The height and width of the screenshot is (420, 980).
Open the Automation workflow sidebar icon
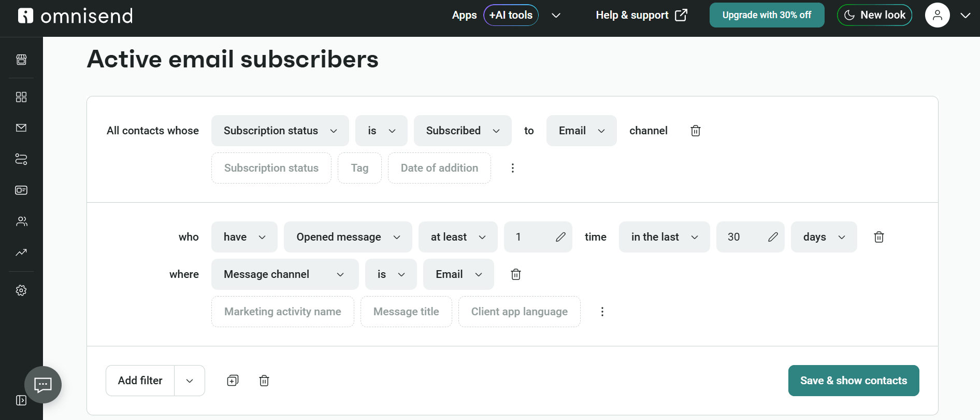pyautogui.click(x=21, y=159)
